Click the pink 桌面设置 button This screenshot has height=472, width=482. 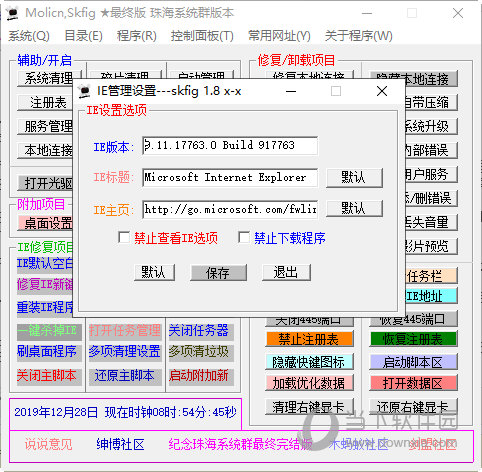click(x=45, y=223)
